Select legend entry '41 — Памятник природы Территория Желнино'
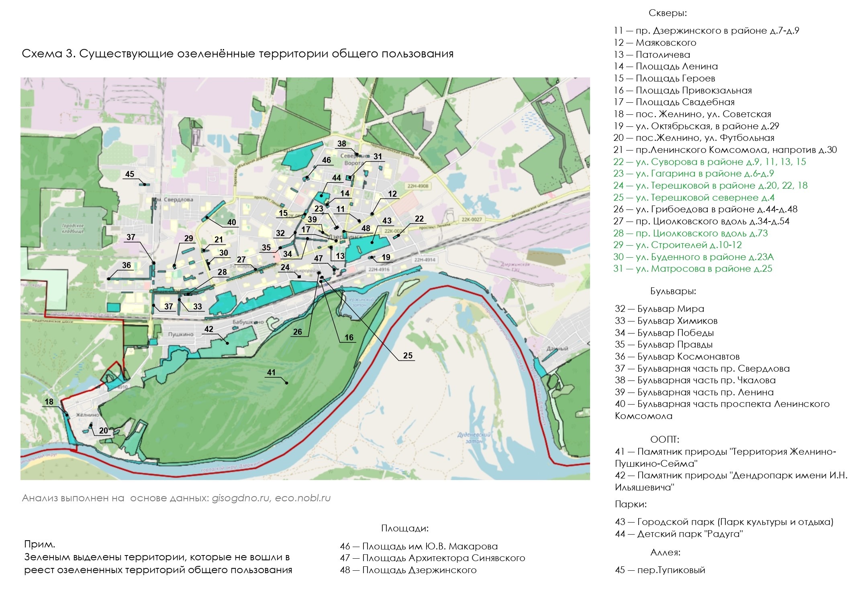The width and height of the screenshot is (868, 590). (x=725, y=458)
